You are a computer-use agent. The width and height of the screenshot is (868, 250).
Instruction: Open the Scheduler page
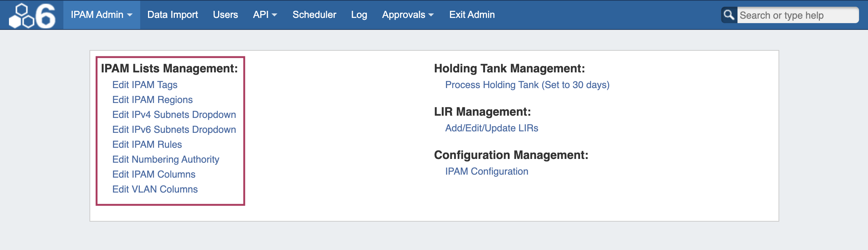tap(314, 15)
